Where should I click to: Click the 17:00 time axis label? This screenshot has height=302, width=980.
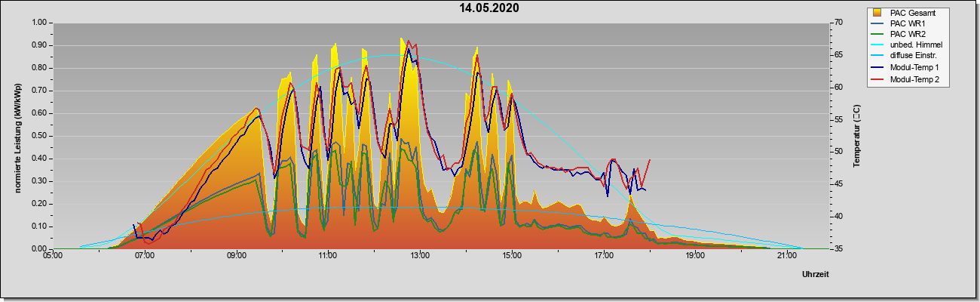[604, 256]
